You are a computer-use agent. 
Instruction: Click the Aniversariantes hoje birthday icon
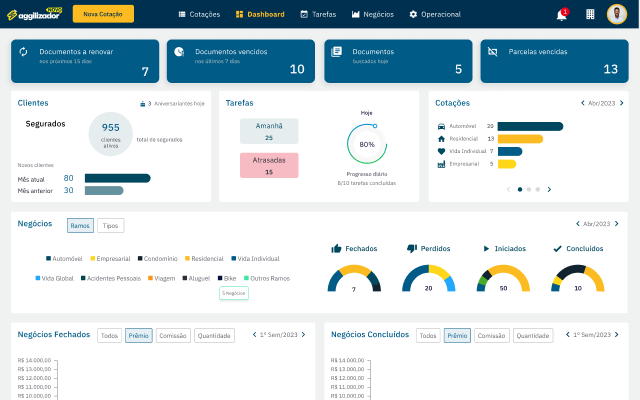point(143,103)
